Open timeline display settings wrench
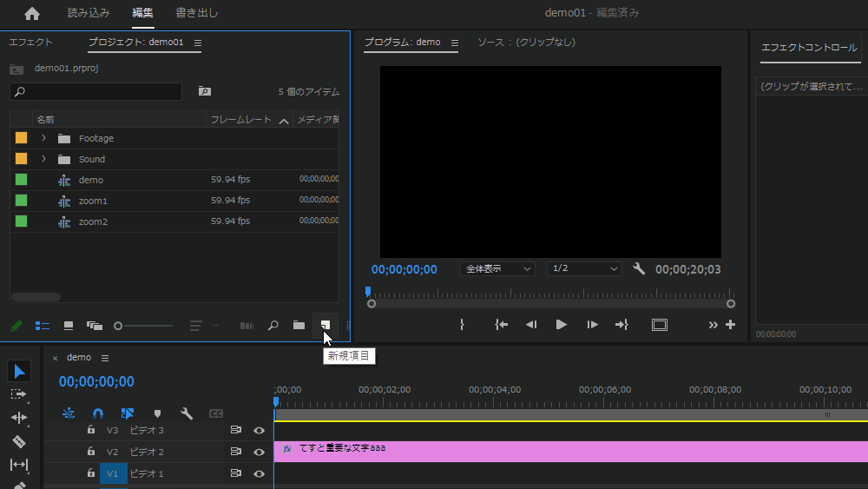This screenshot has height=489, width=868. [x=187, y=413]
